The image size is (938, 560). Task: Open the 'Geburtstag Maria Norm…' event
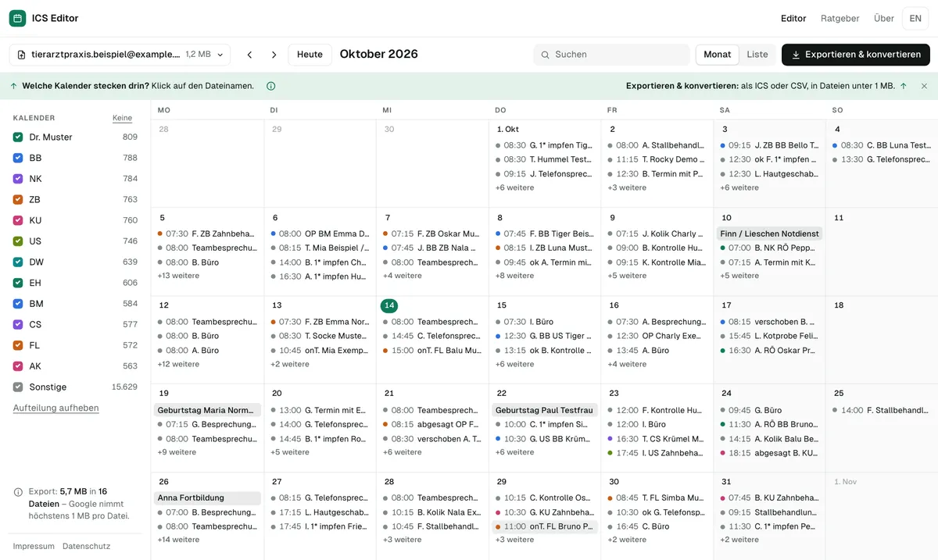click(208, 410)
